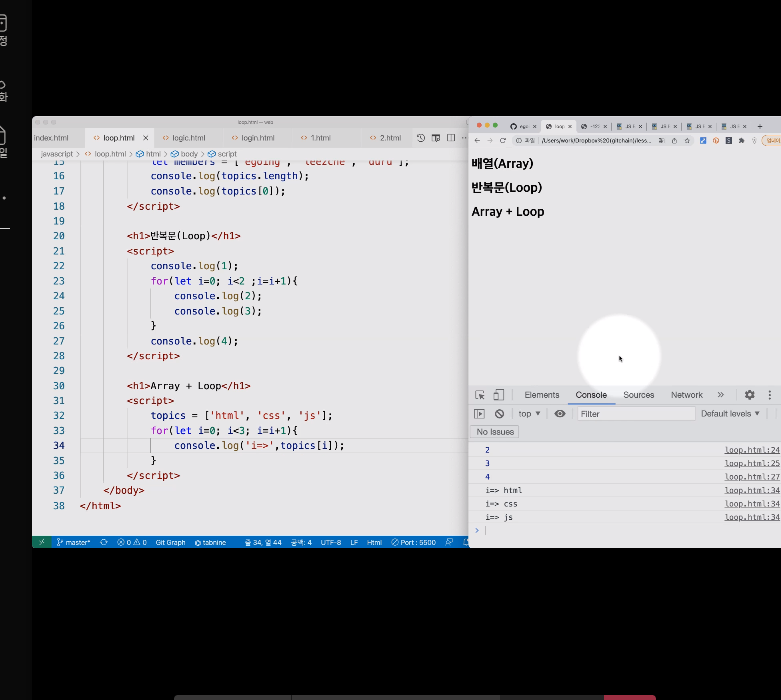
Task: Select the loop.html breadcrumb
Action: 106,154
